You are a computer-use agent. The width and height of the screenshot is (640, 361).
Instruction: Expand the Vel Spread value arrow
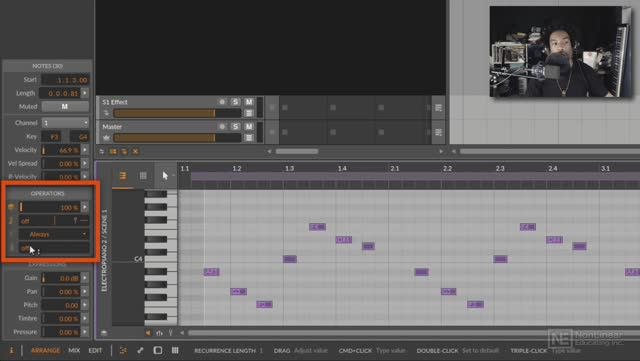pyautogui.click(x=85, y=163)
